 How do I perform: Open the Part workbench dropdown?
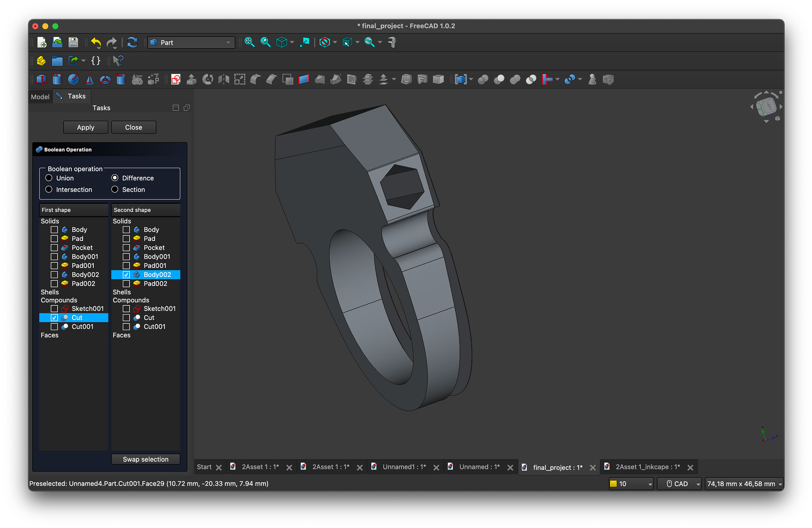(191, 42)
